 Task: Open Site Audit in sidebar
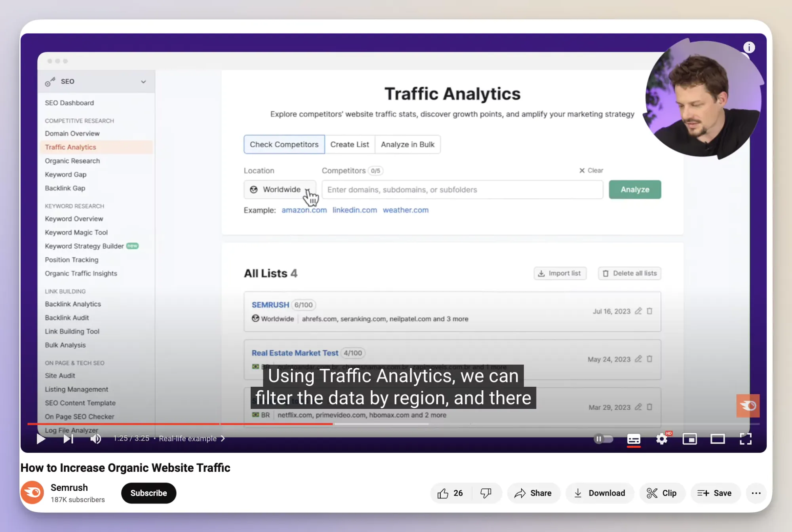point(60,376)
